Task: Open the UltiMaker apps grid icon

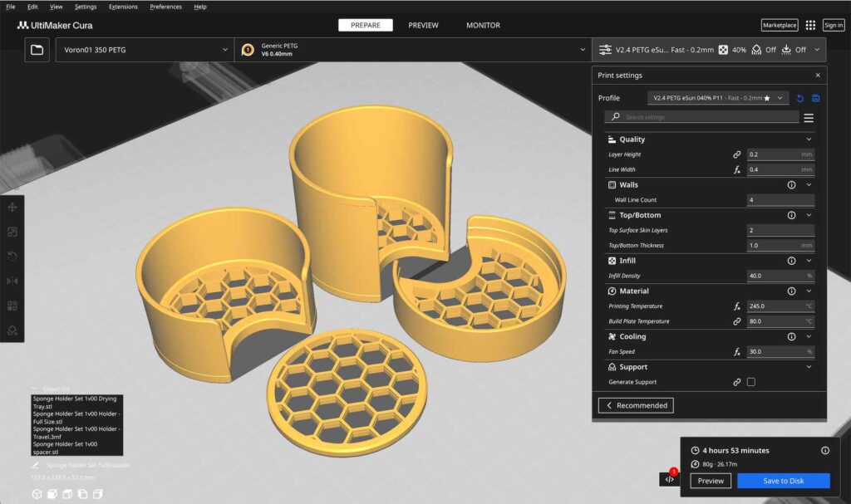Action: pyautogui.click(x=810, y=26)
